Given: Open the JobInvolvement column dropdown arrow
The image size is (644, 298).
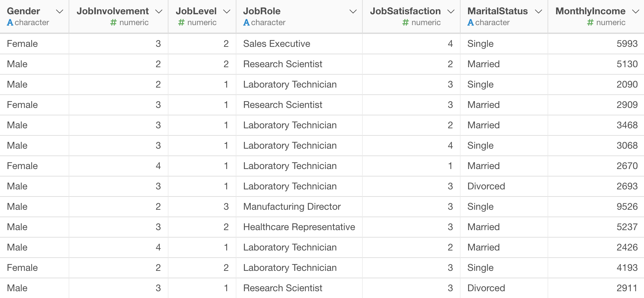Looking at the screenshot, I should click(x=159, y=12).
